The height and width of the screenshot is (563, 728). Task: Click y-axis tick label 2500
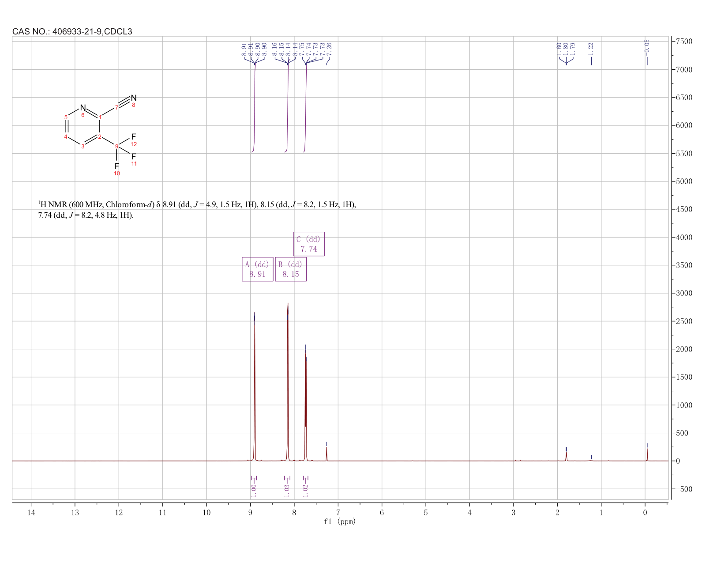coord(684,321)
